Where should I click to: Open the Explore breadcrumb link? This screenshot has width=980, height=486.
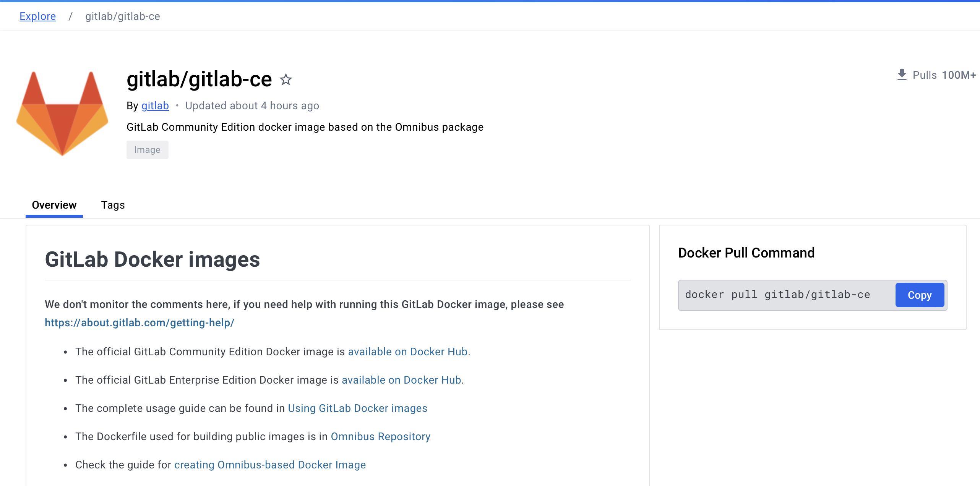38,16
